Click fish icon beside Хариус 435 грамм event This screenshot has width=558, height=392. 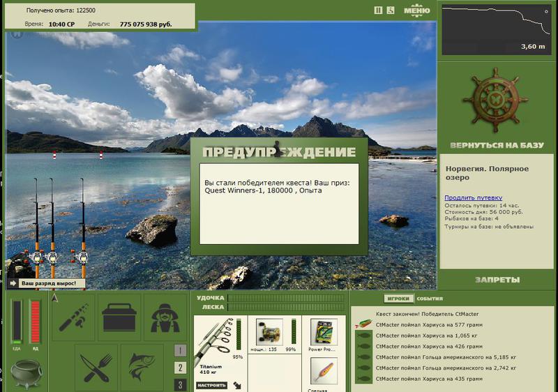363,379
